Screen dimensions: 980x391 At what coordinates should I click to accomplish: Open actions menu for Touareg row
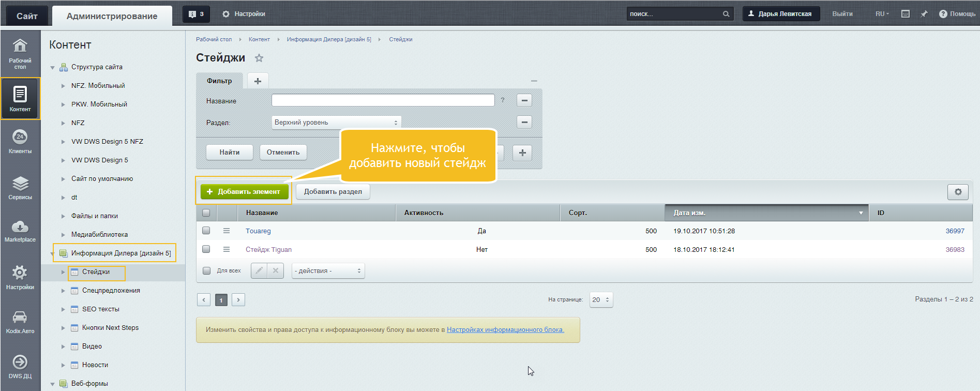(227, 231)
